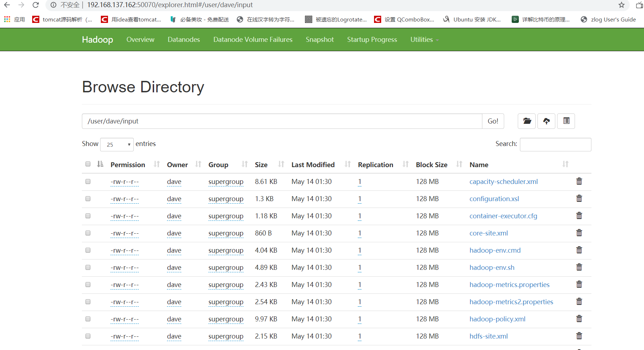
Task: Delete core-site.xml with its trash icon
Action: [x=579, y=233]
